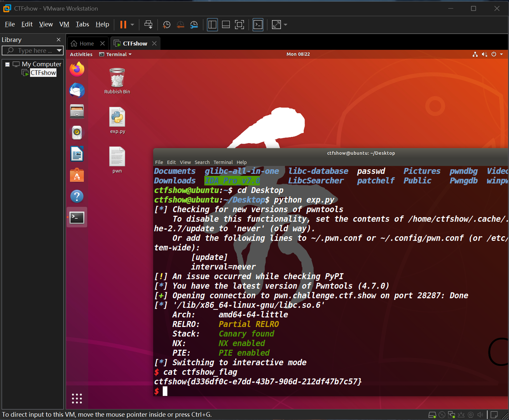Expand the stretch guest dropdown arrow
The width and height of the screenshot is (509, 420).
pyautogui.click(x=286, y=25)
